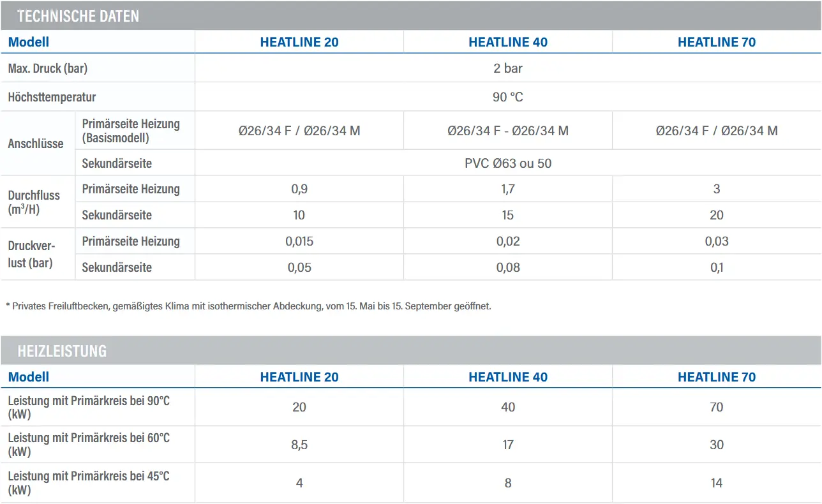822x504 pixels.
Task: Select HEATLINE 70 connection 'Ø26/34 F / Ø26/34 M'
Action: coord(717,131)
